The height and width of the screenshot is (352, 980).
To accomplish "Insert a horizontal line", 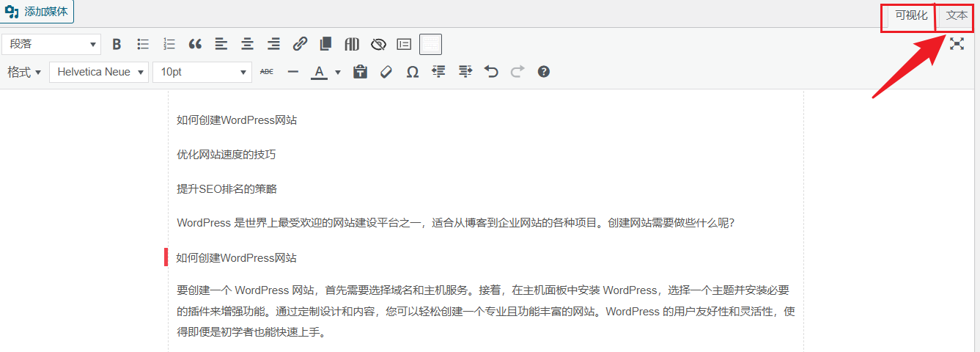I will 293,72.
